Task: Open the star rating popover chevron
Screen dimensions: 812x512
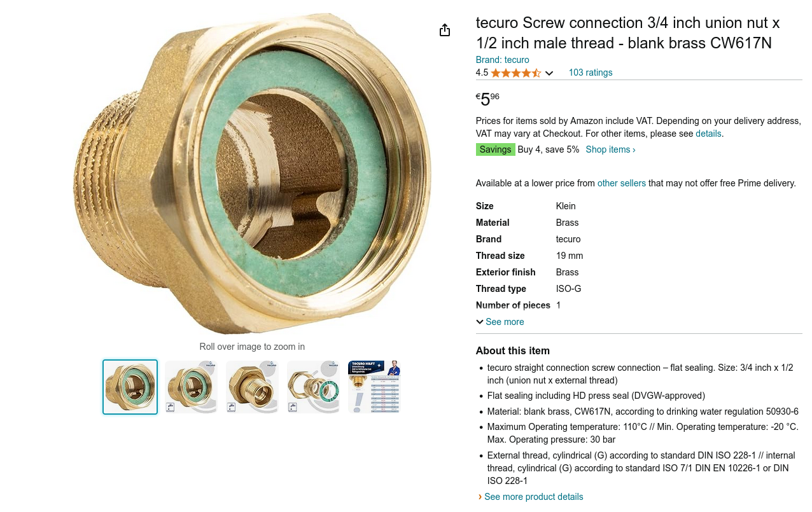Action: point(549,73)
